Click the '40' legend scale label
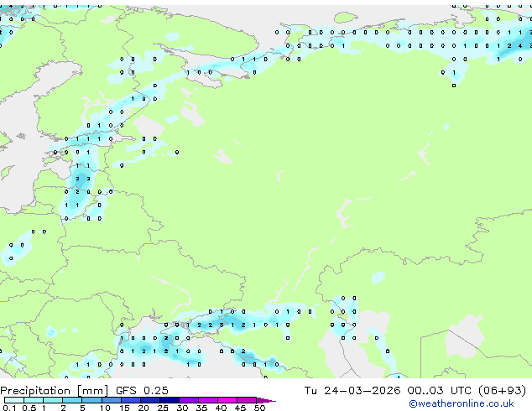The height and width of the screenshot is (411, 532). pyautogui.click(x=221, y=408)
